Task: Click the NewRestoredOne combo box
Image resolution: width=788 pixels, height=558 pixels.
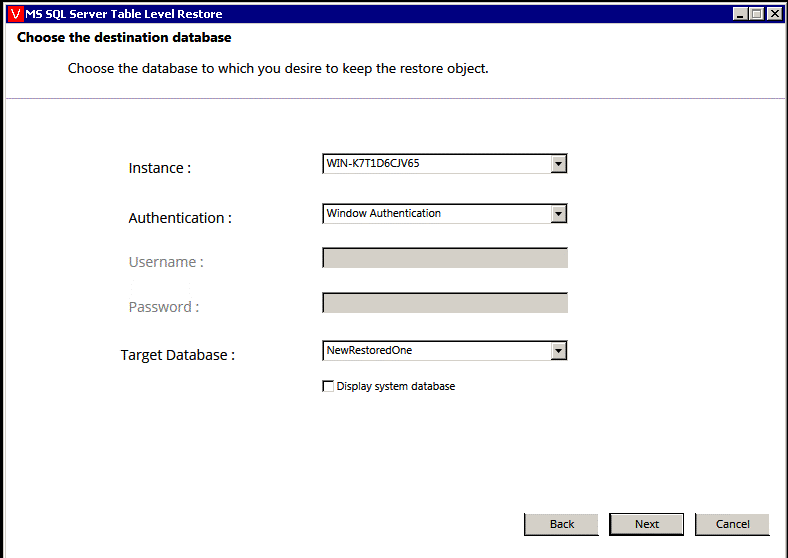Action: 444,351
